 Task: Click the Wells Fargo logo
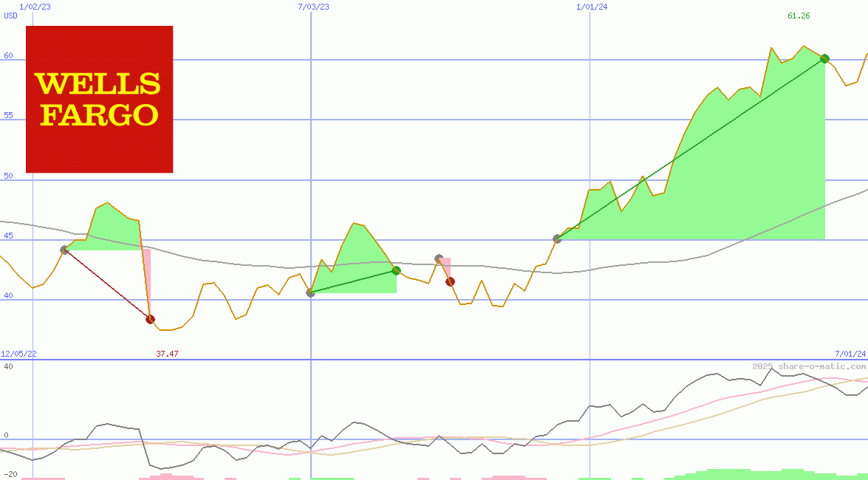click(99, 99)
